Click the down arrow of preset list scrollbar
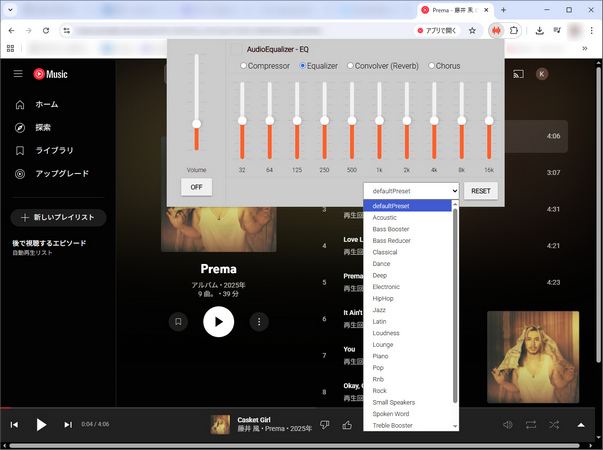 point(455,426)
